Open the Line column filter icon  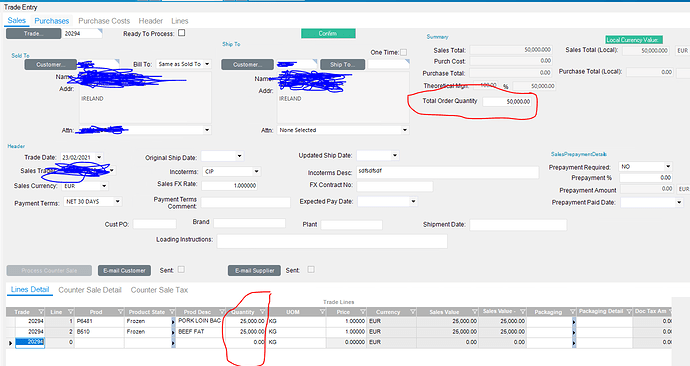(71, 312)
